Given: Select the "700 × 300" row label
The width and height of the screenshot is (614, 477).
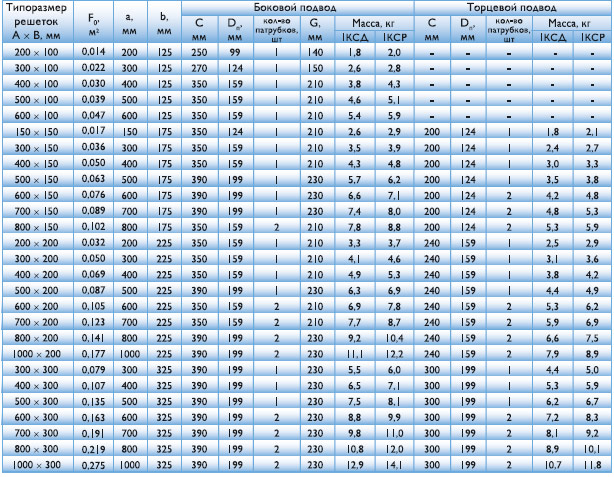Looking at the screenshot, I should coord(36,433).
